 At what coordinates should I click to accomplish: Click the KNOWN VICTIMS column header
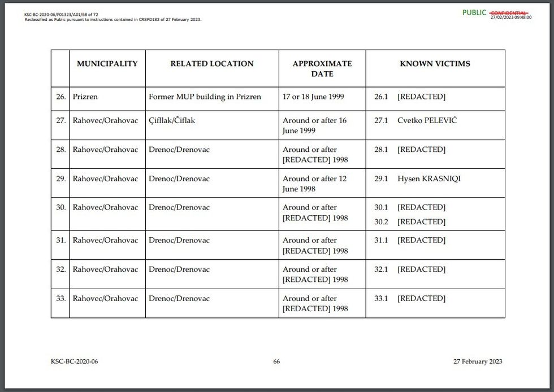click(435, 64)
